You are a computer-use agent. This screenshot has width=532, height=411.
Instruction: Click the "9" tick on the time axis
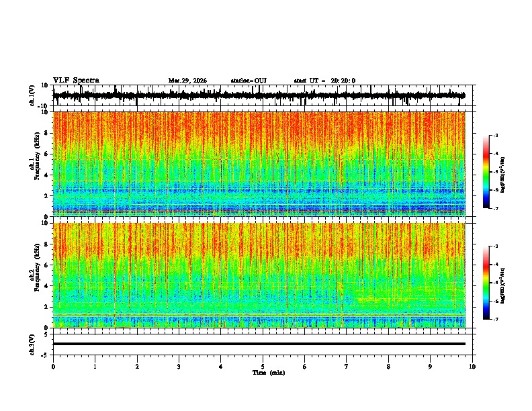[x=430, y=367]
